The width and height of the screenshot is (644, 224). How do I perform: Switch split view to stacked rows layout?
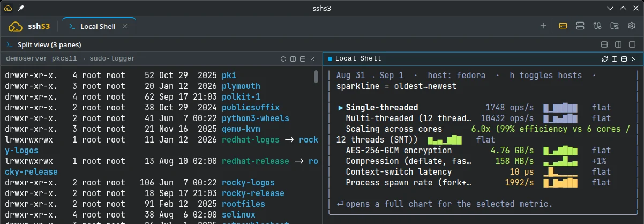click(604, 44)
